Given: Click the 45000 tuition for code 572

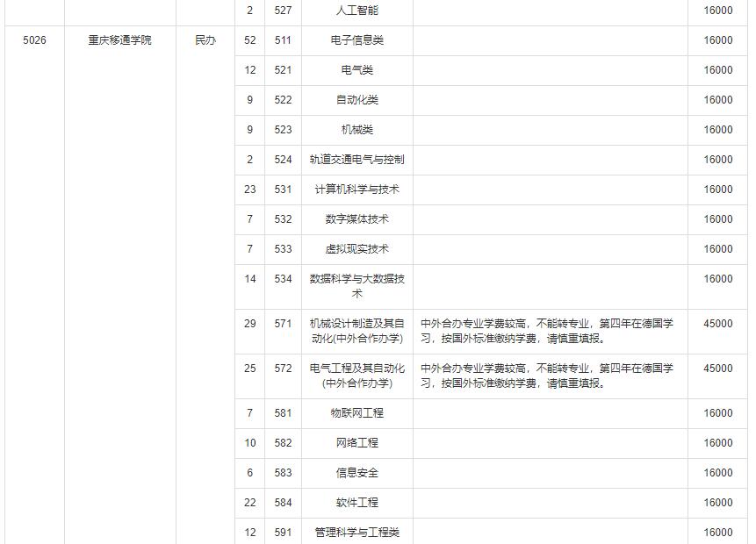Looking at the screenshot, I should [x=717, y=369].
